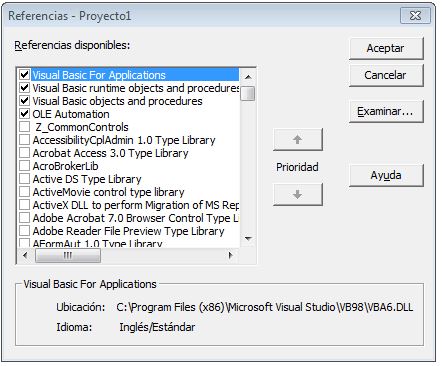Select 'OLE Automation' list entry text
Image resolution: width=442 pixels, height=366 pixels.
pos(71,114)
